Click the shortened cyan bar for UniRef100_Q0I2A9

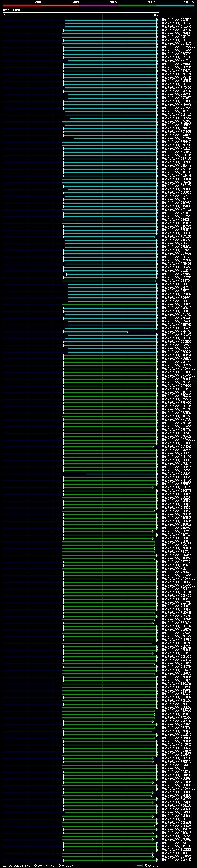click(116, 139)
